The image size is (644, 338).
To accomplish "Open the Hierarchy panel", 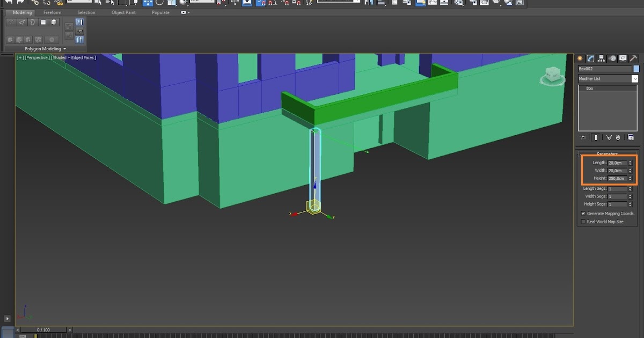I will click(602, 58).
